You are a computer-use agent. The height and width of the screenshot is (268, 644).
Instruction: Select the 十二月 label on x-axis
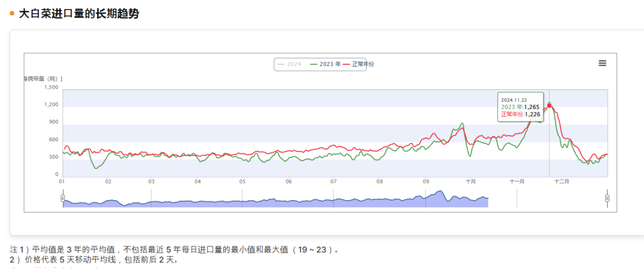click(x=562, y=182)
